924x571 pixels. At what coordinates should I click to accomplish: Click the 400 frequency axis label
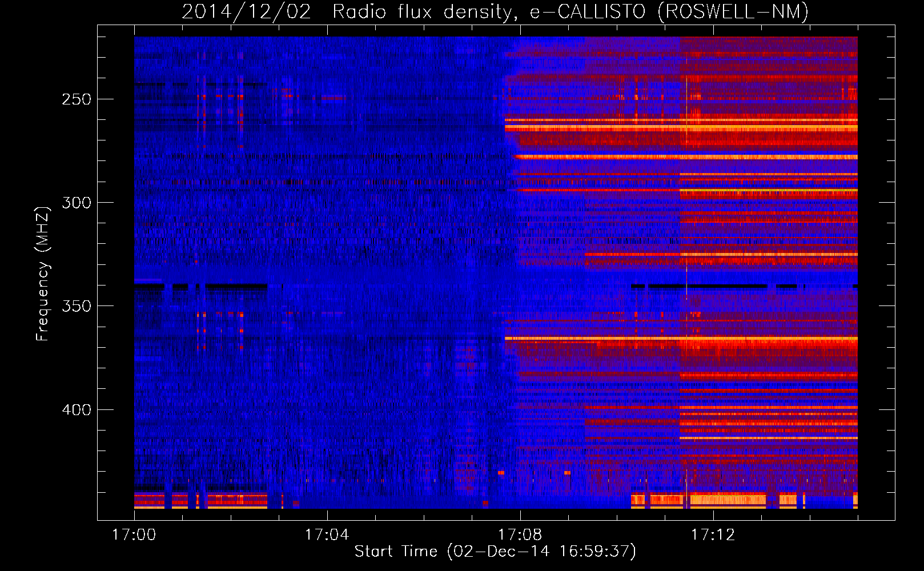pos(76,410)
